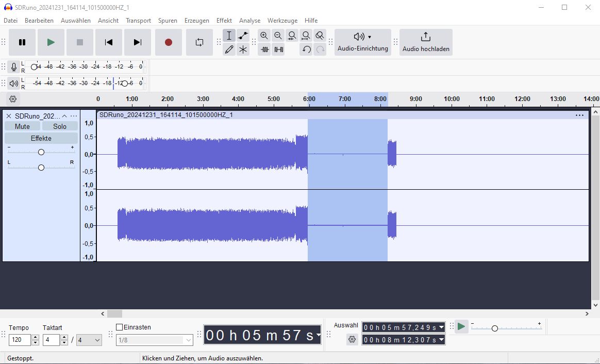Open the Audio-Einrichtung dropdown
The width and height of the screenshot is (600, 364).
pyautogui.click(x=363, y=42)
